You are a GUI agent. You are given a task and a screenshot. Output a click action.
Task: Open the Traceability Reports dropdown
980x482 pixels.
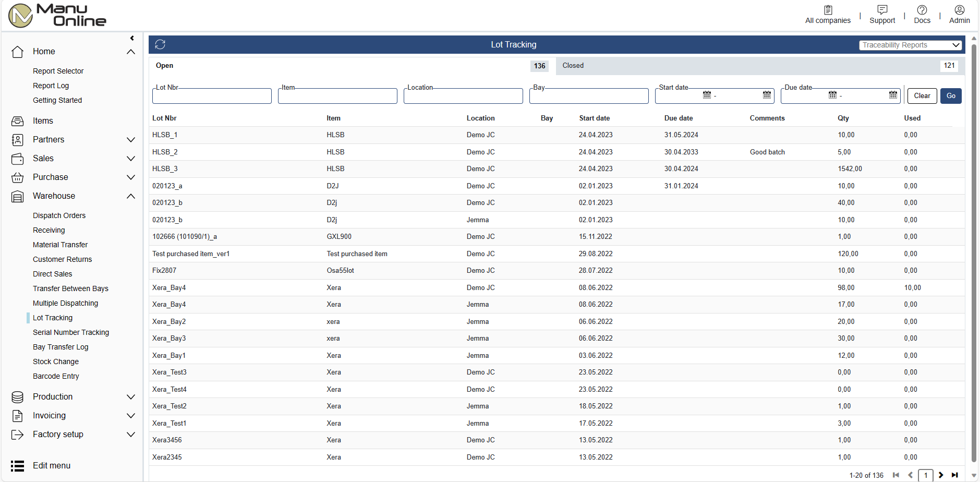pyautogui.click(x=910, y=45)
